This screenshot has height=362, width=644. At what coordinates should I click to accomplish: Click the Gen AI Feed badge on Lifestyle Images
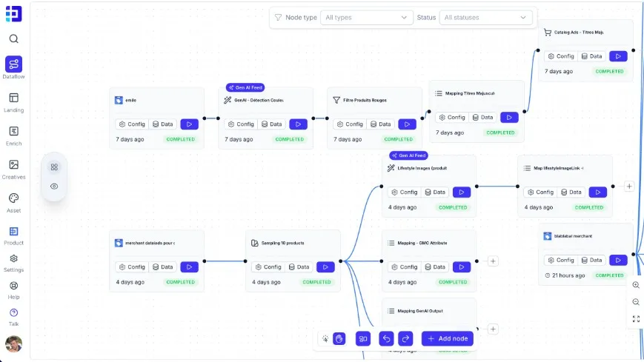click(408, 155)
